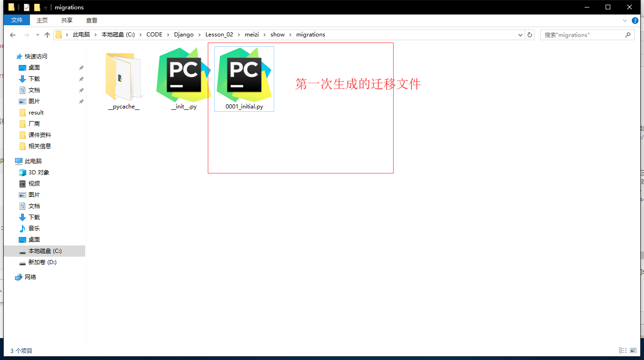
Task: Open 桌面 under quick access
Action: click(34, 67)
